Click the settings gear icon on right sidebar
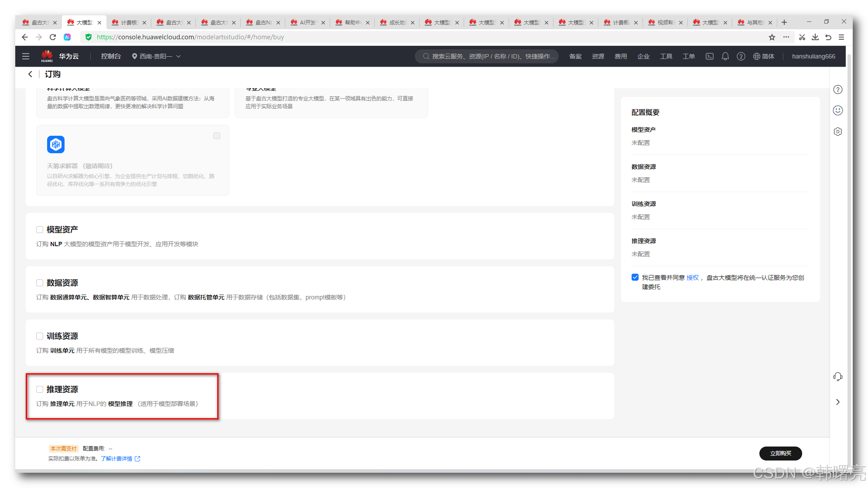 (x=837, y=131)
